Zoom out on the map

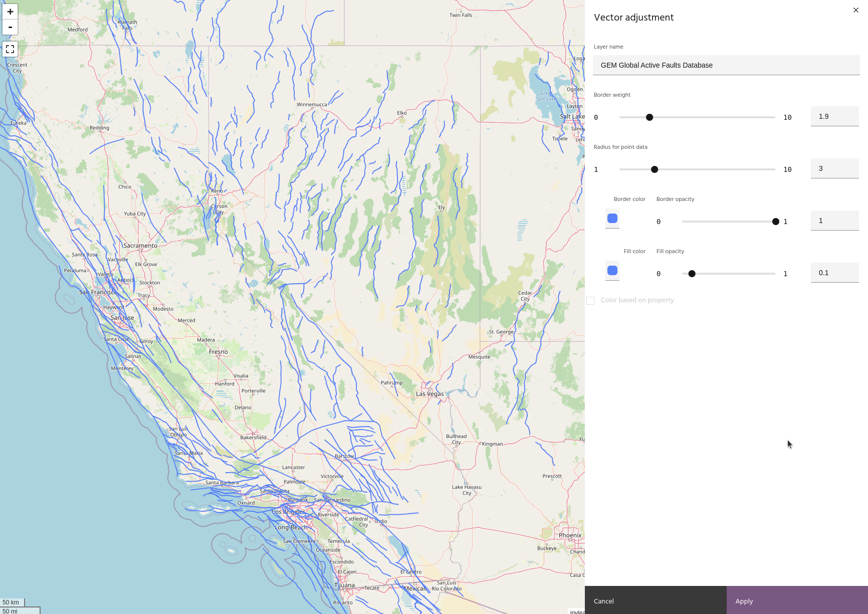(10, 27)
